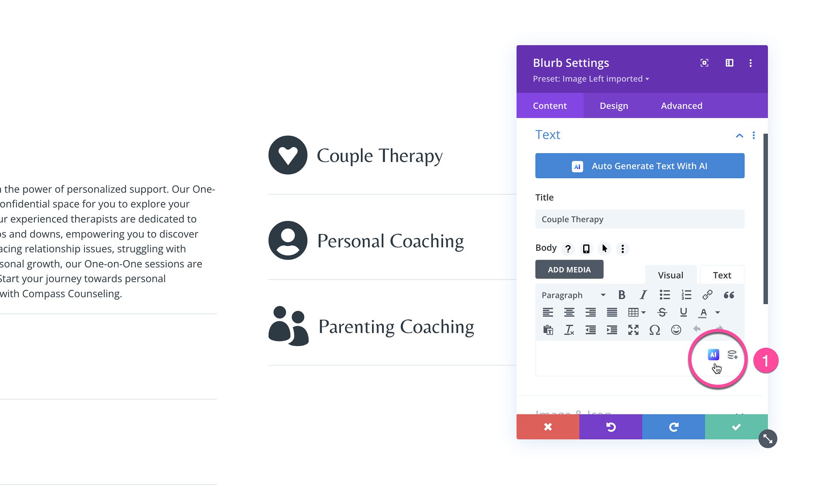Select the Design settings tab
Screen dimensions: 832x504
(x=615, y=105)
